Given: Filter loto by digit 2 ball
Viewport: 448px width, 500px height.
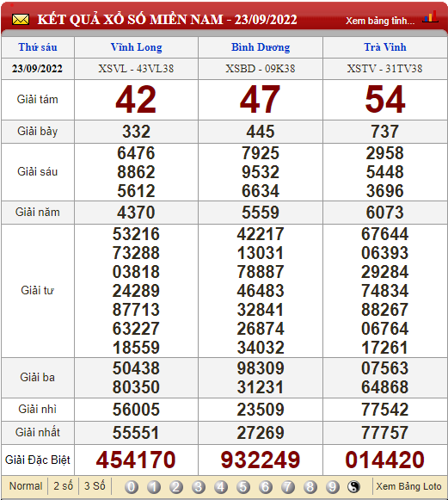Looking at the screenshot, I should (176, 487).
